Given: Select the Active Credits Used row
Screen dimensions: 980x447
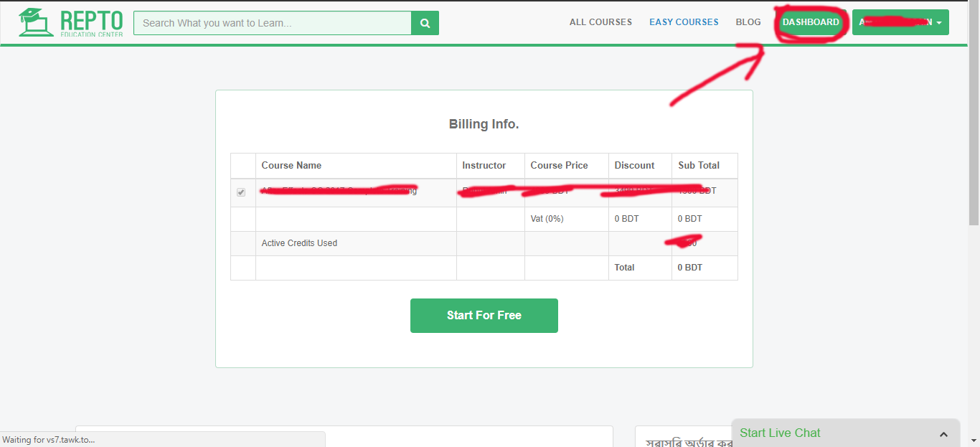Looking at the screenshot, I should [x=298, y=243].
